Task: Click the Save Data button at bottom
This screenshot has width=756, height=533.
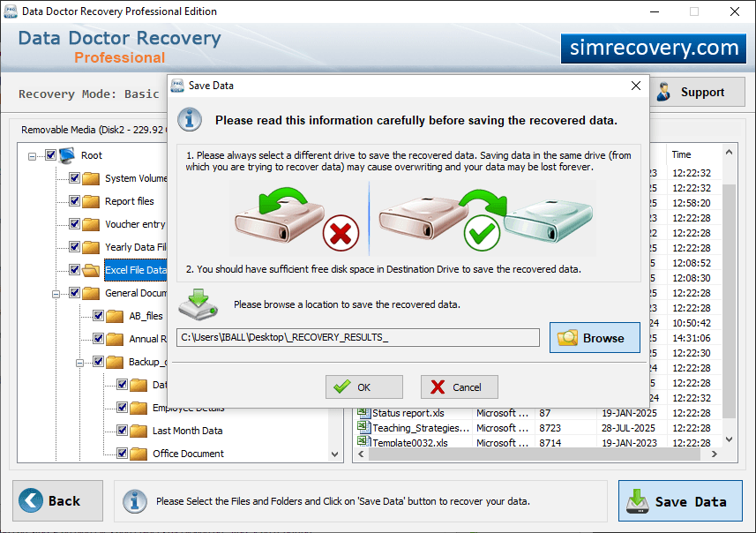Action: (680, 500)
